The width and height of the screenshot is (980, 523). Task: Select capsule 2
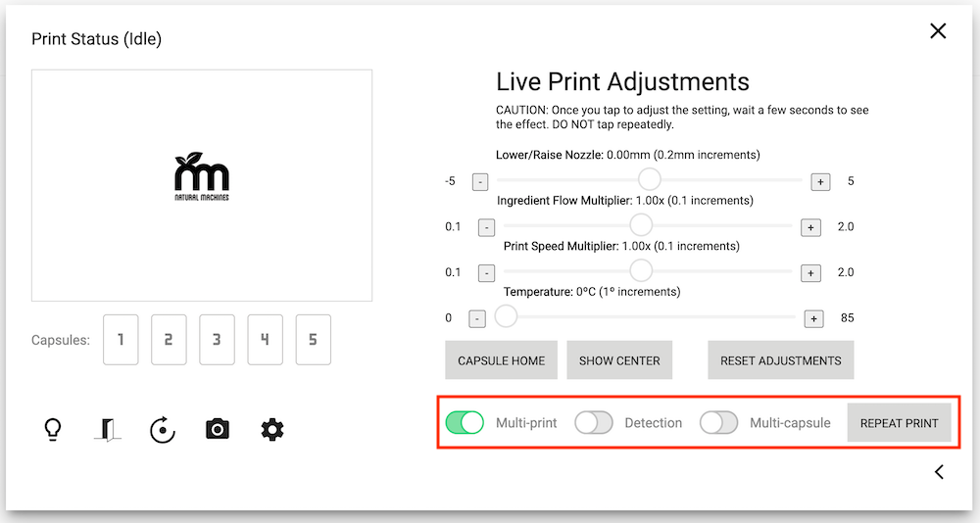[169, 340]
